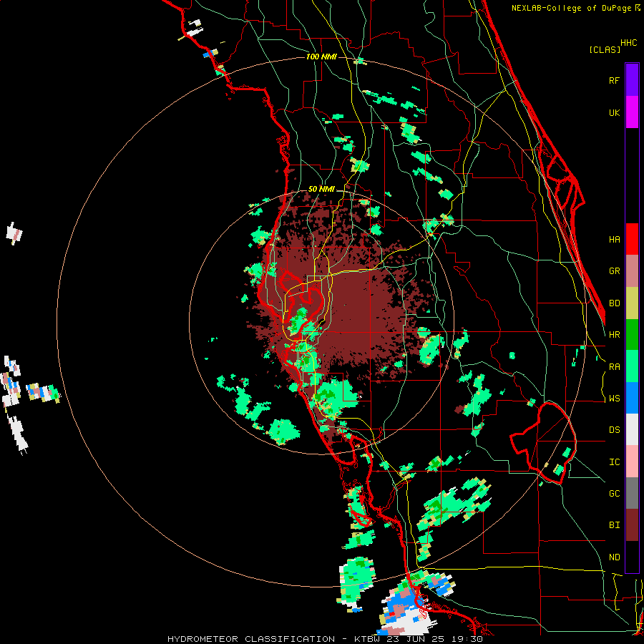Select the "DS" legend label
644x644 pixels.
pyautogui.click(x=614, y=430)
